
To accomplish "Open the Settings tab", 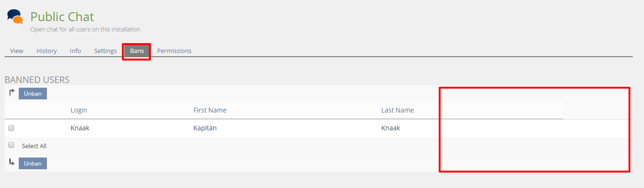I will [105, 51].
